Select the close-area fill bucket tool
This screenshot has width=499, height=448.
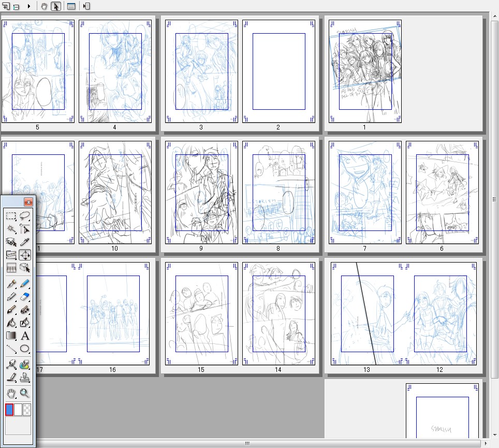click(25, 323)
